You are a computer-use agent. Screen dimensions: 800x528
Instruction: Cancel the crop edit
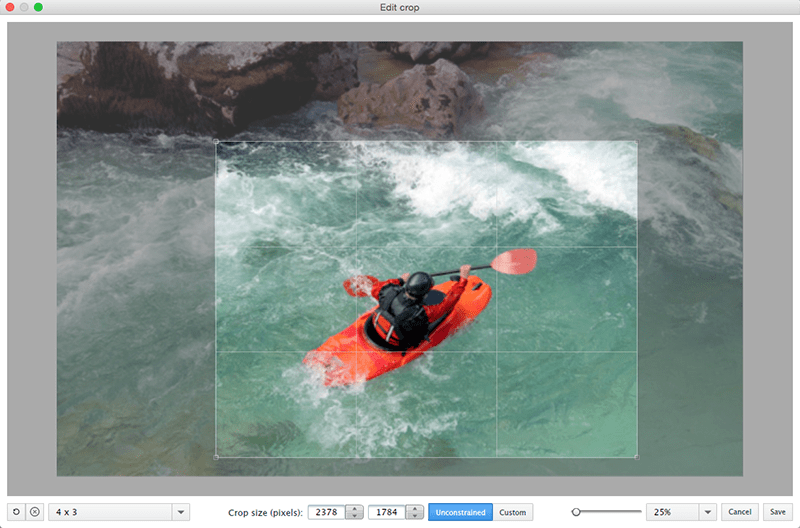[x=740, y=512]
